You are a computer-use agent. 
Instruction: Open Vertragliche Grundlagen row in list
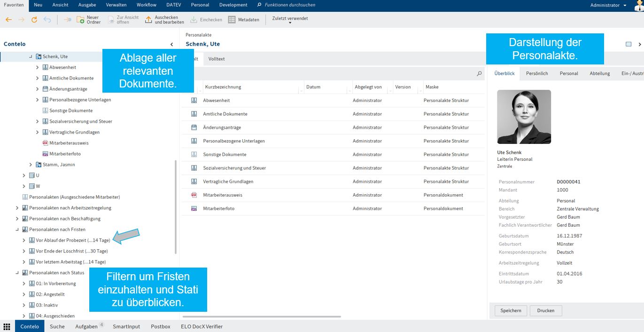(333, 182)
